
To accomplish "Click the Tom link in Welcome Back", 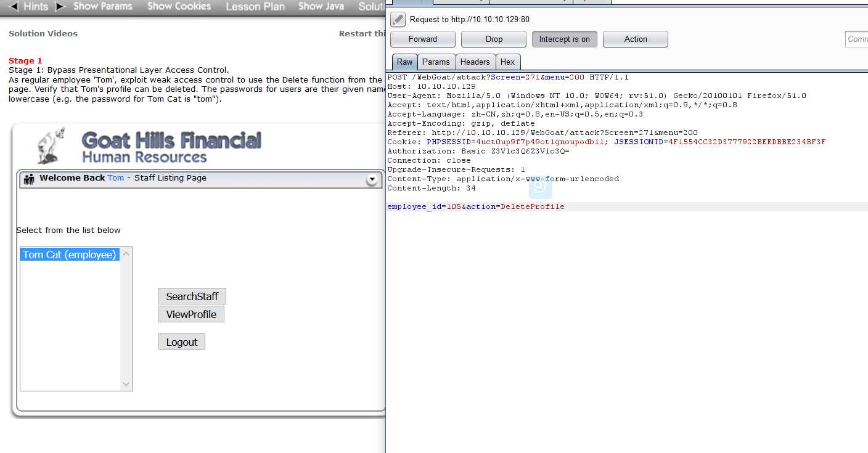I will pos(116,178).
